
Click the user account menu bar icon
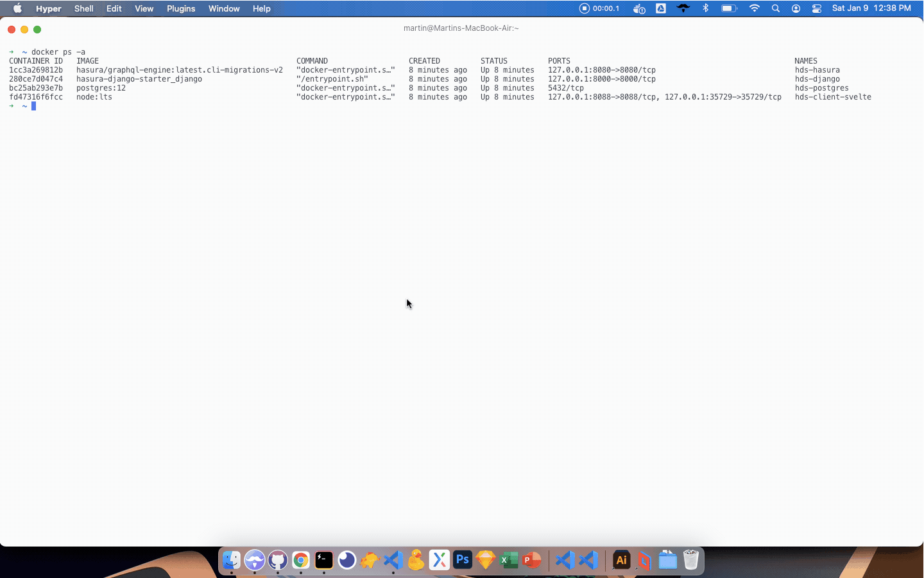point(796,8)
